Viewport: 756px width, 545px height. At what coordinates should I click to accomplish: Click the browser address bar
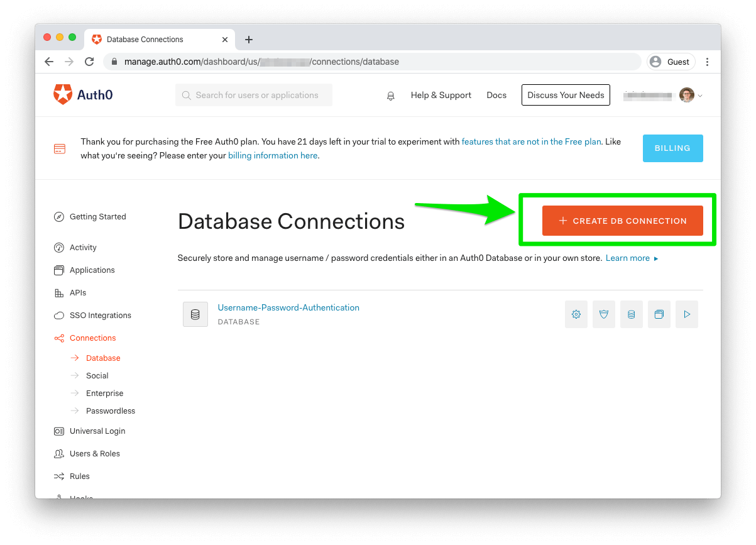pyautogui.click(x=372, y=62)
